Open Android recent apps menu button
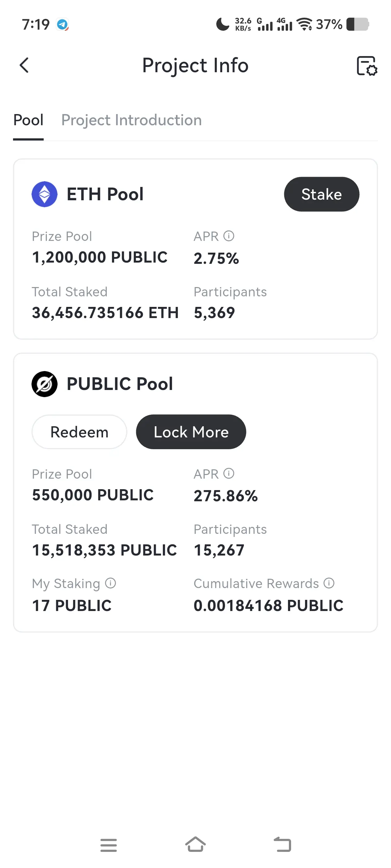Image resolution: width=391 pixels, height=868 pixels. (109, 845)
